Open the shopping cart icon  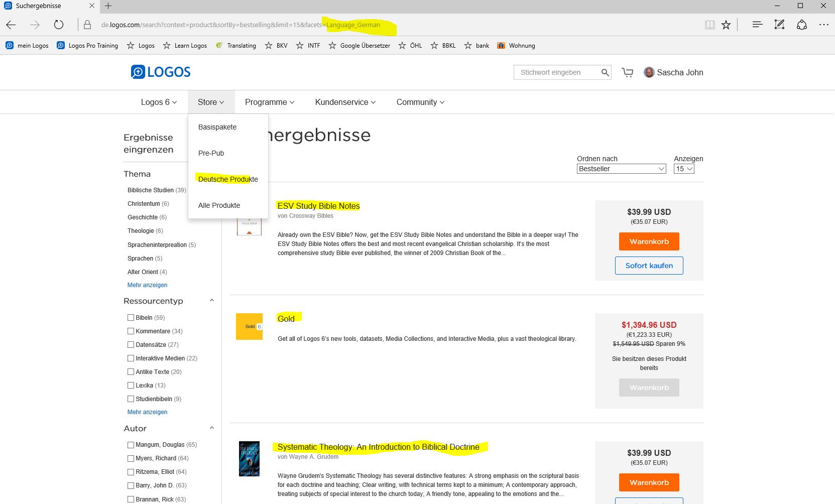[x=628, y=72]
